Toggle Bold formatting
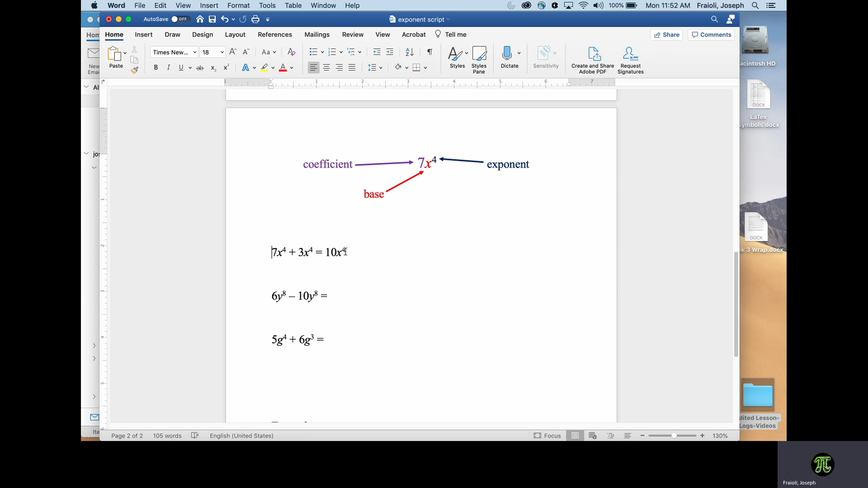 (x=156, y=68)
